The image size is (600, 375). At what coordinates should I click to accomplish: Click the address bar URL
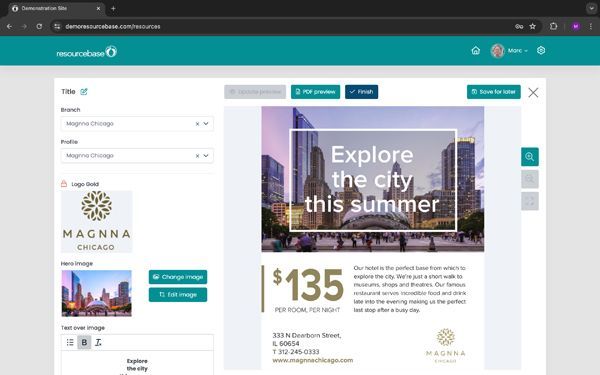[x=113, y=26]
